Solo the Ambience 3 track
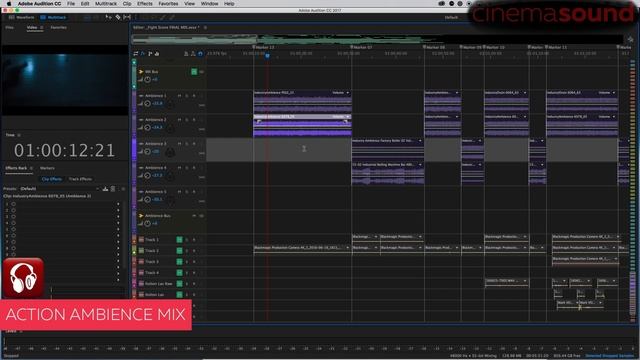The width and height of the screenshot is (640, 360). tap(187, 144)
